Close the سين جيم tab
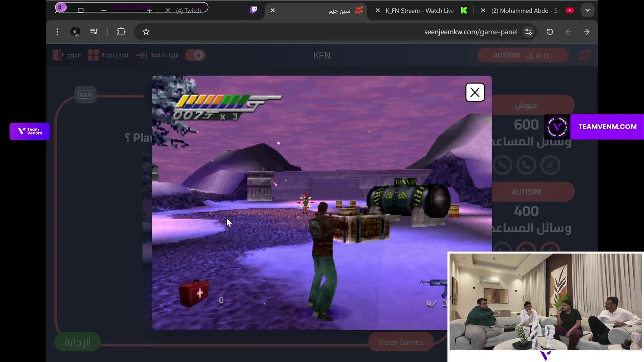The width and height of the screenshot is (644, 362). (x=273, y=10)
